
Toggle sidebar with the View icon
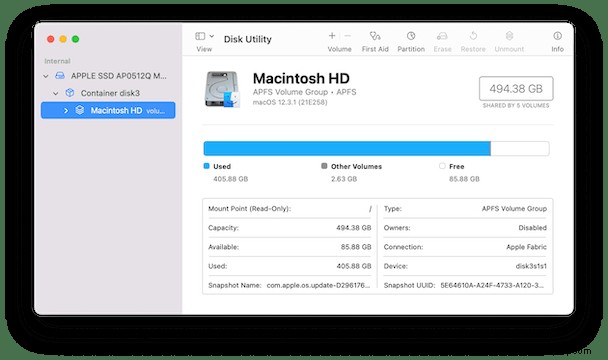point(200,36)
